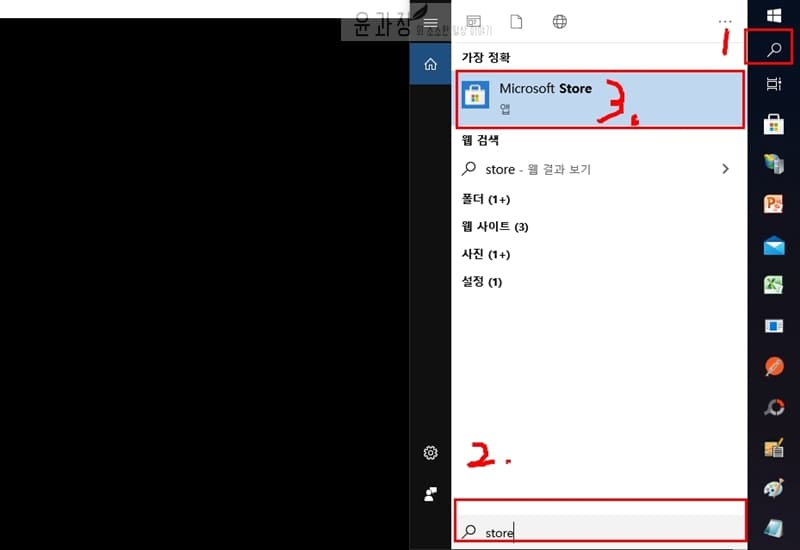
Task: Expand the 사진 (1+) category
Action: (486, 254)
